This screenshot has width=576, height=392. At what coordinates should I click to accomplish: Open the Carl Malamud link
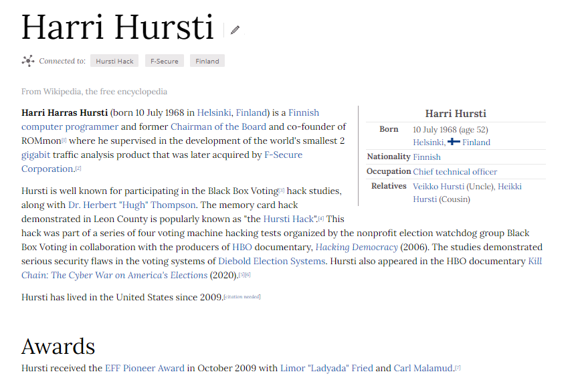(x=423, y=368)
